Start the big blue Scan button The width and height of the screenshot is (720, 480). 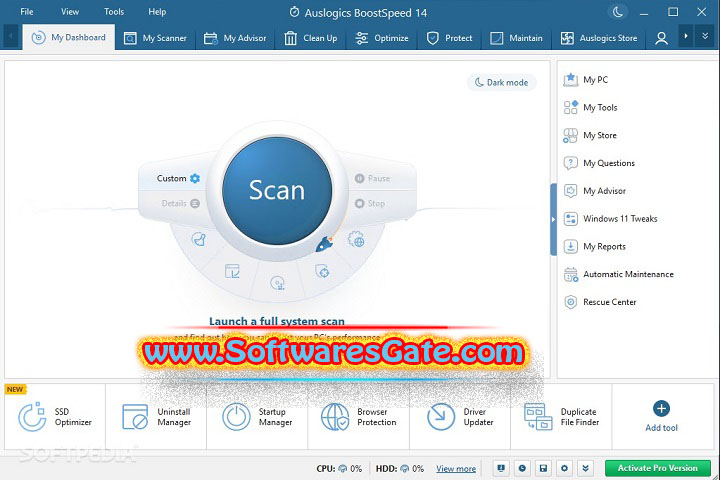point(277,190)
